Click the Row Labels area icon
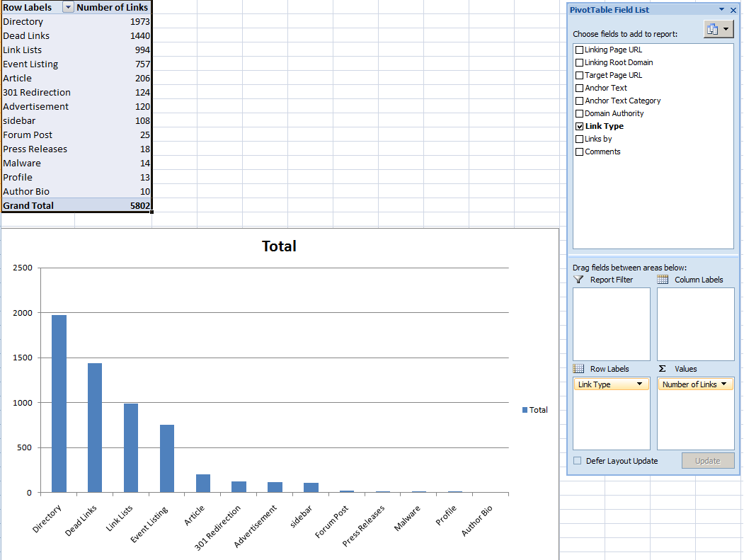Viewport: 744px width, 560px height. (x=578, y=369)
